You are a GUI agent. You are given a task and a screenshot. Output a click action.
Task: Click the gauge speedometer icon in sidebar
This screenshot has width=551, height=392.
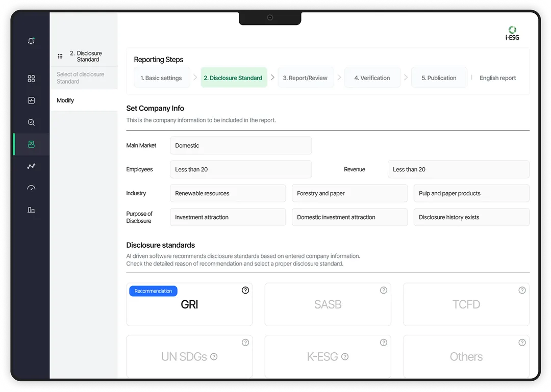click(31, 188)
